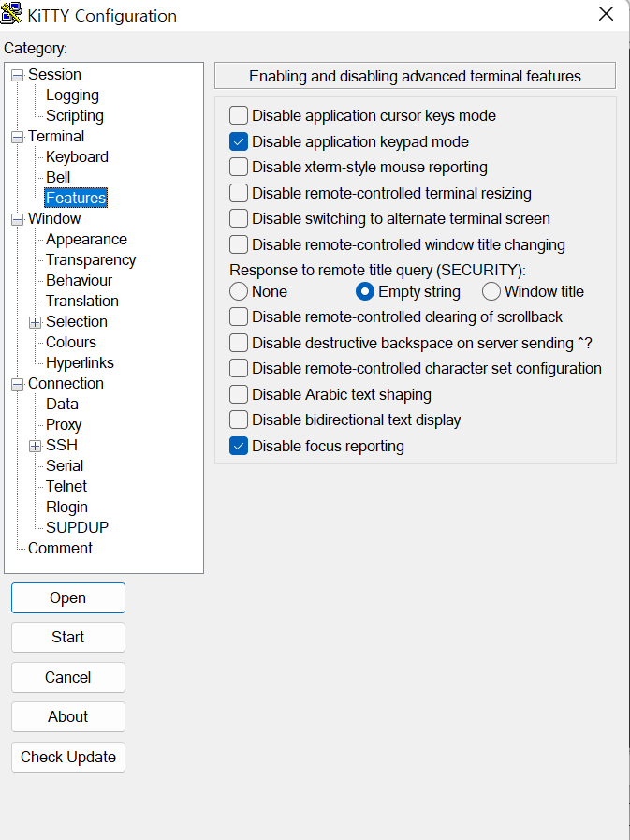Open the Comment category
Image resolution: width=630 pixels, height=840 pixels.
[x=60, y=548]
